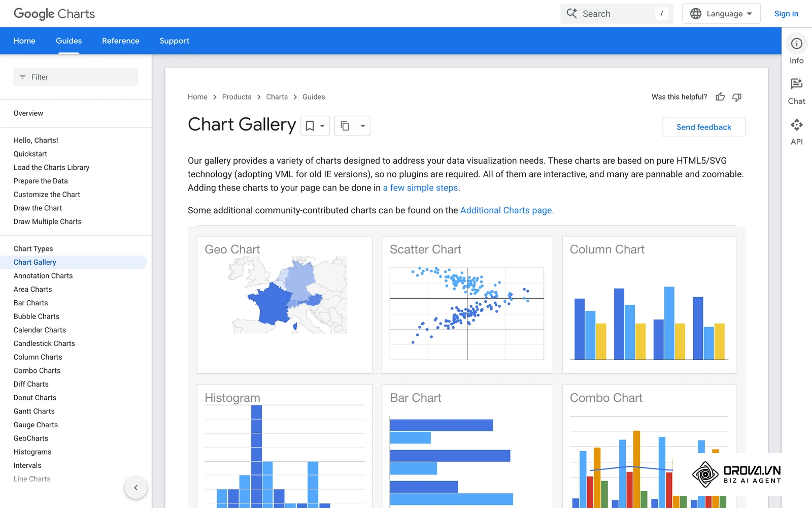
Task: Open the Additional Charts page link
Action: tap(507, 210)
